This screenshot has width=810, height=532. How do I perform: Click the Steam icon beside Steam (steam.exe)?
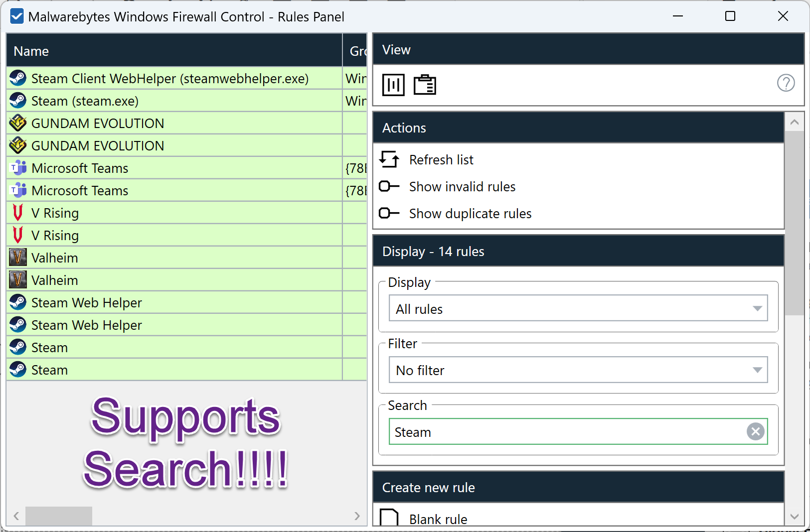coord(18,101)
